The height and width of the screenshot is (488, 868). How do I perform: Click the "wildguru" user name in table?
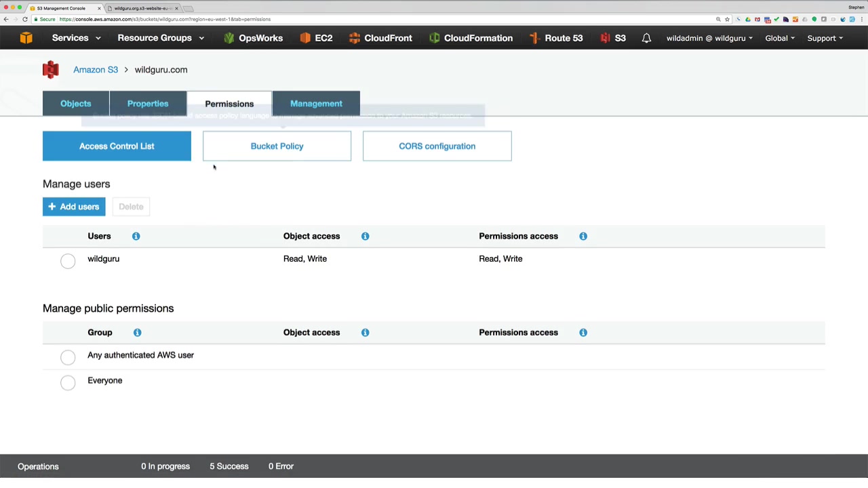[x=103, y=259]
